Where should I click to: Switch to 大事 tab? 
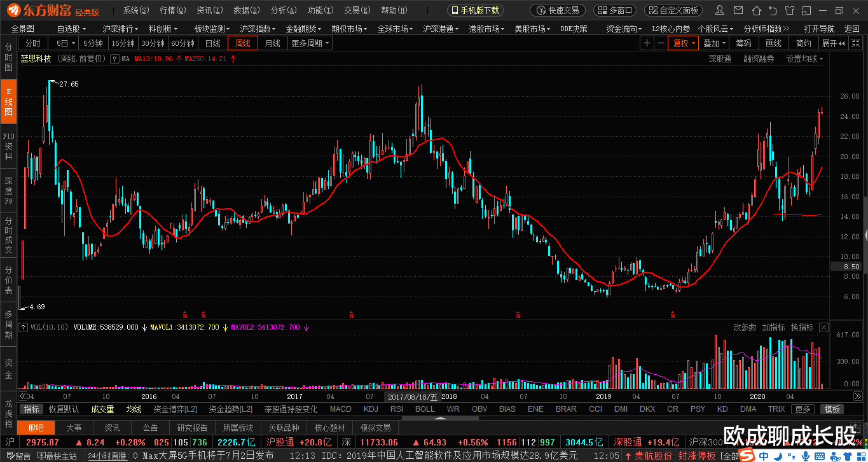point(74,428)
